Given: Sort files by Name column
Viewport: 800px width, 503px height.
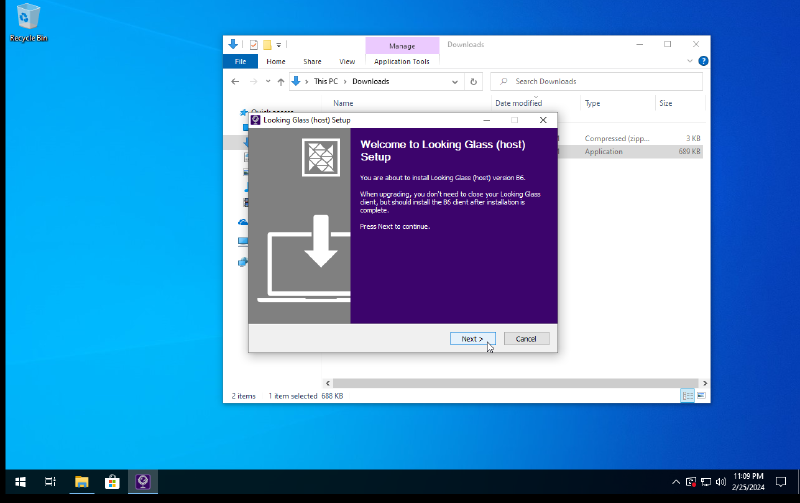Looking at the screenshot, I should coord(343,103).
